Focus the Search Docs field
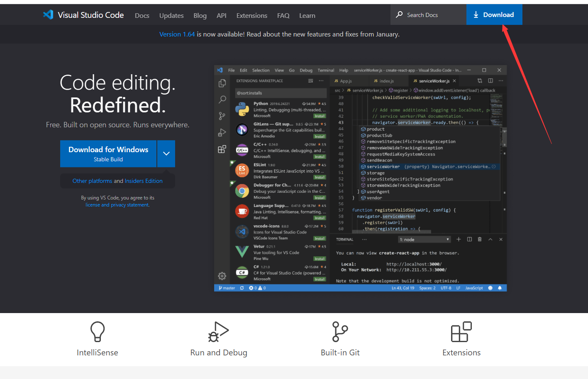Viewport: 588px width, 379px height. [x=428, y=15]
